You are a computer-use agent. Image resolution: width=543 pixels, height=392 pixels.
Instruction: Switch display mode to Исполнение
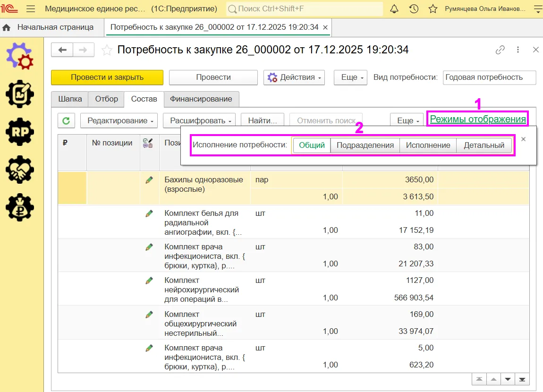(428, 145)
